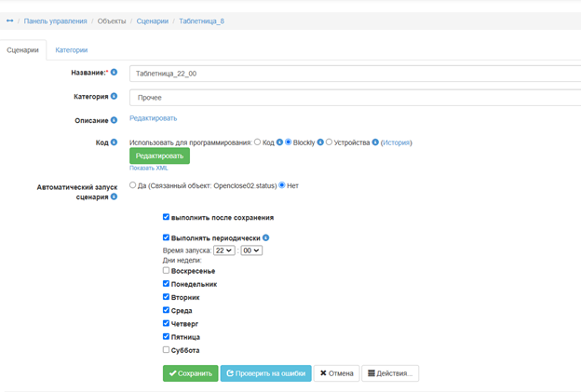Open the Категория select showing Прочее
The width and height of the screenshot is (581, 392).
[355, 98]
